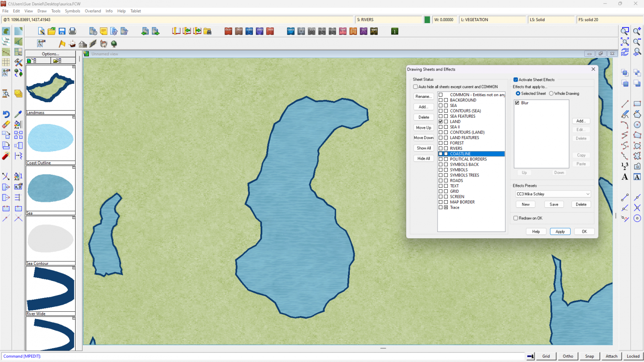This screenshot has width=644, height=362.
Task: Enable Redraw on OK checkbox
Action: 516,218
